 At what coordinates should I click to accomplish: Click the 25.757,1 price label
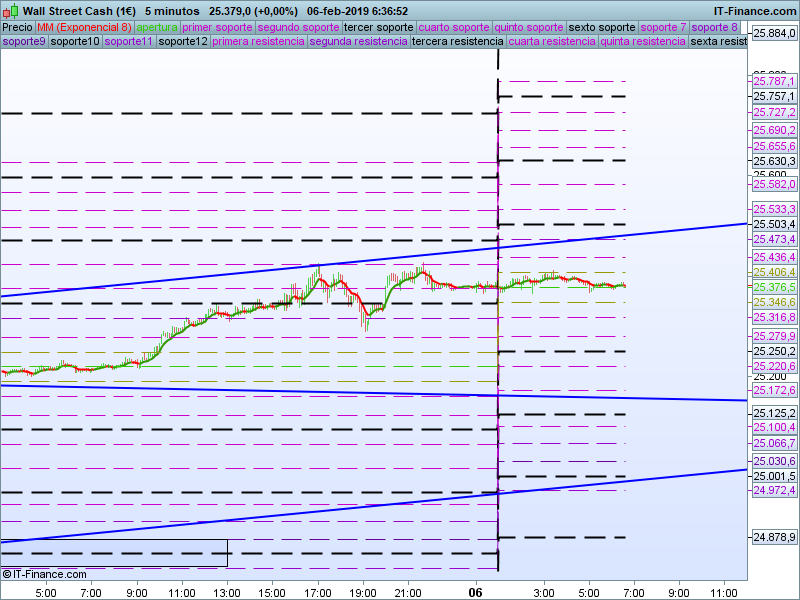click(774, 96)
